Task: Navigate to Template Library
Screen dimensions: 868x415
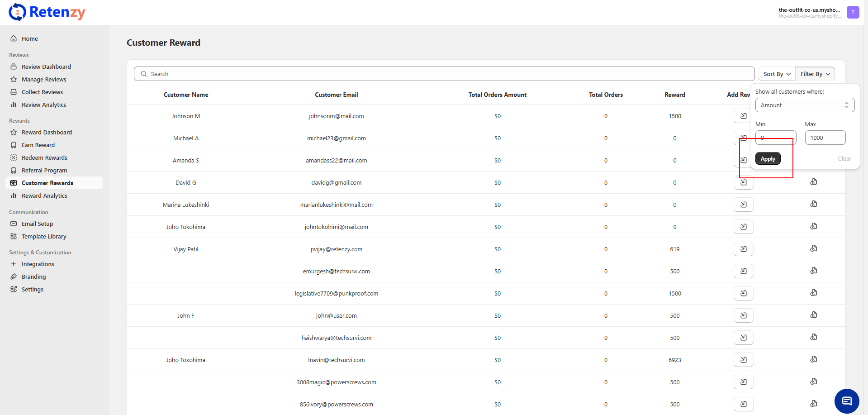Action: [x=44, y=237]
